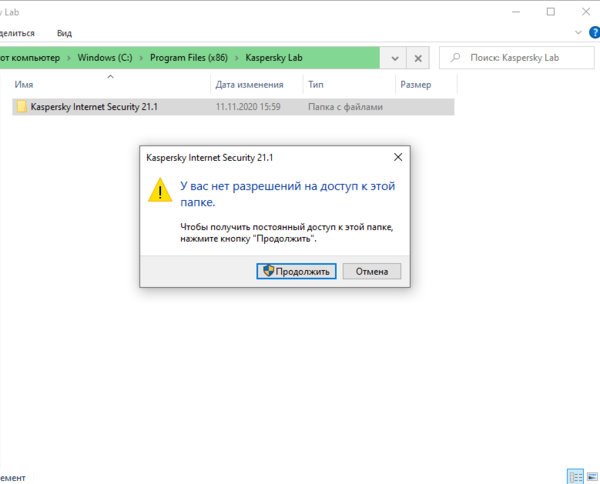The height and width of the screenshot is (484, 600).
Task: Click Kaspersky Lab in the address bar
Action: [x=274, y=58]
